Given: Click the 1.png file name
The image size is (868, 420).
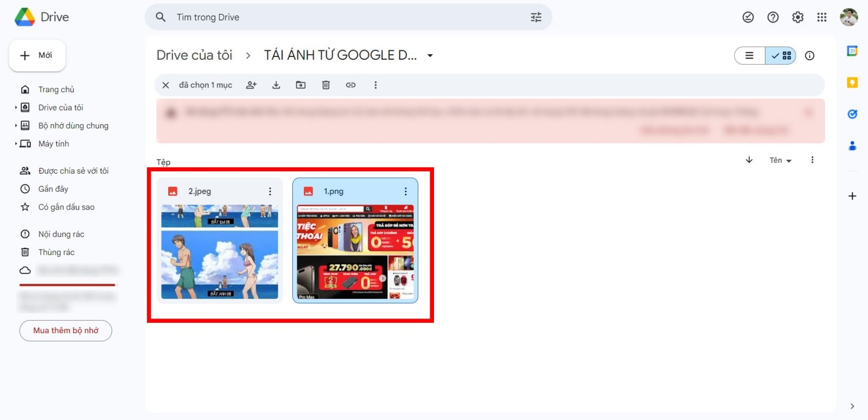Looking at the screenshot, I should 334,192.
